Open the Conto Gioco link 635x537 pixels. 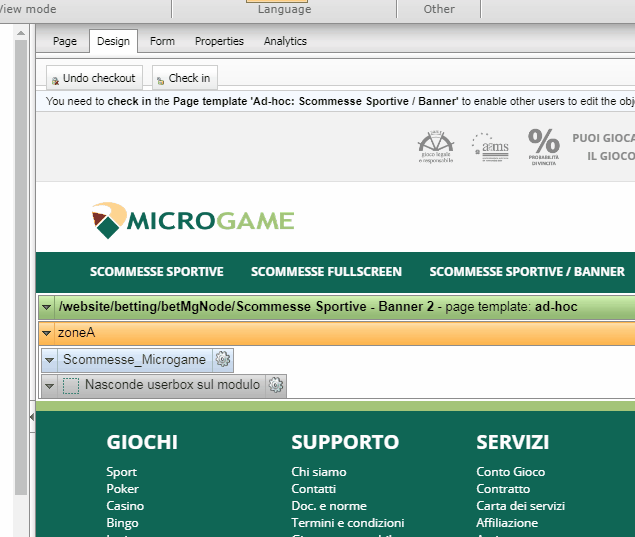[x=510, y=472]
